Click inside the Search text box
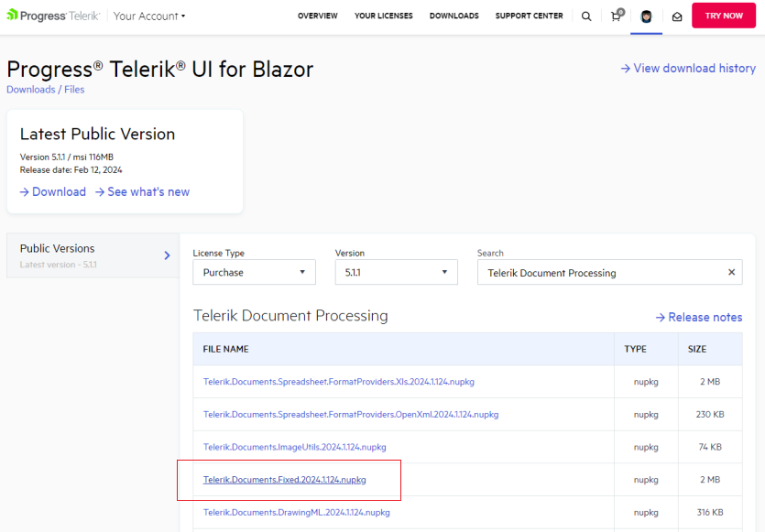The image size is (765, 532). coord(596,272)
